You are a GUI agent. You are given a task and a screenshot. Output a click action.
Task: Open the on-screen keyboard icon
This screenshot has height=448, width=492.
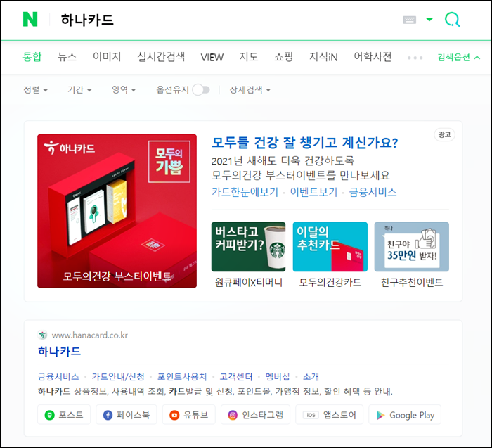pos(409,20)
